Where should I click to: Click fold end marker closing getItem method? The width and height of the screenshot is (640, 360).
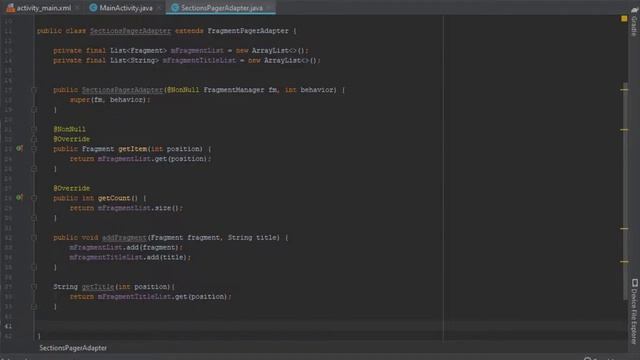[34, 168]
